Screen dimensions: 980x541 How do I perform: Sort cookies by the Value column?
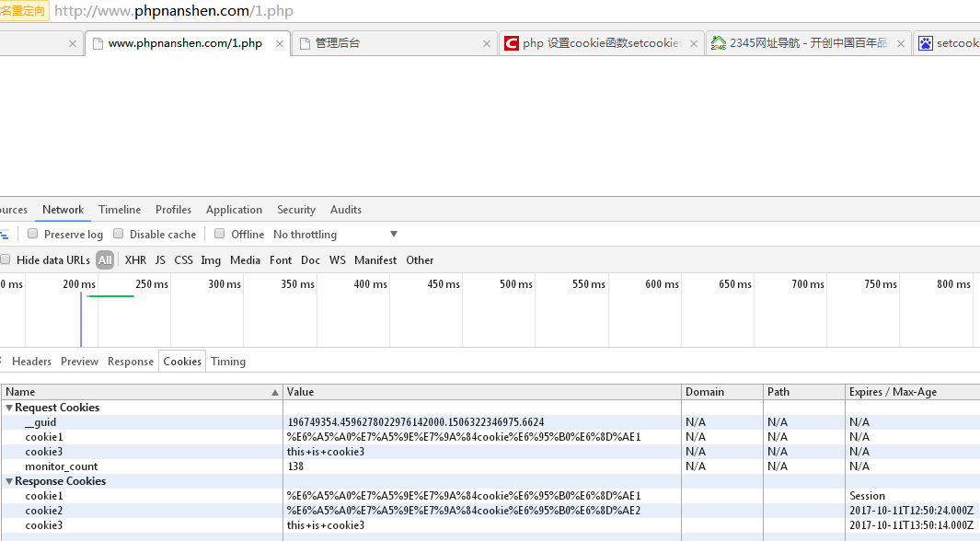coord(482,392)
